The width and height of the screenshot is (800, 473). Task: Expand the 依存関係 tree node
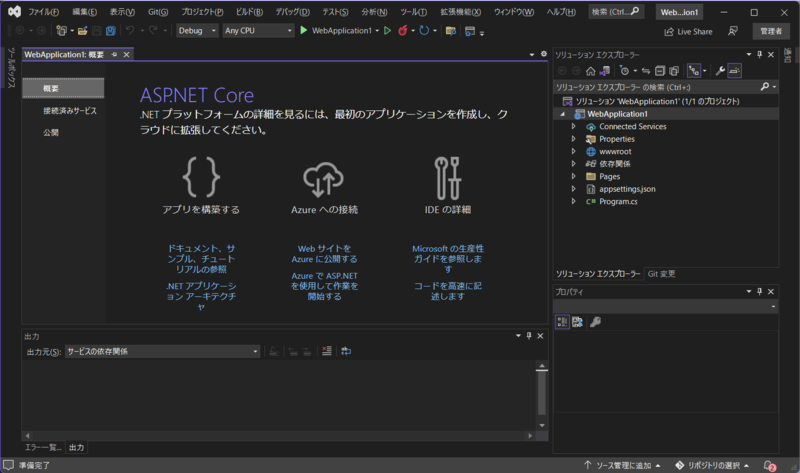(573, 164)
